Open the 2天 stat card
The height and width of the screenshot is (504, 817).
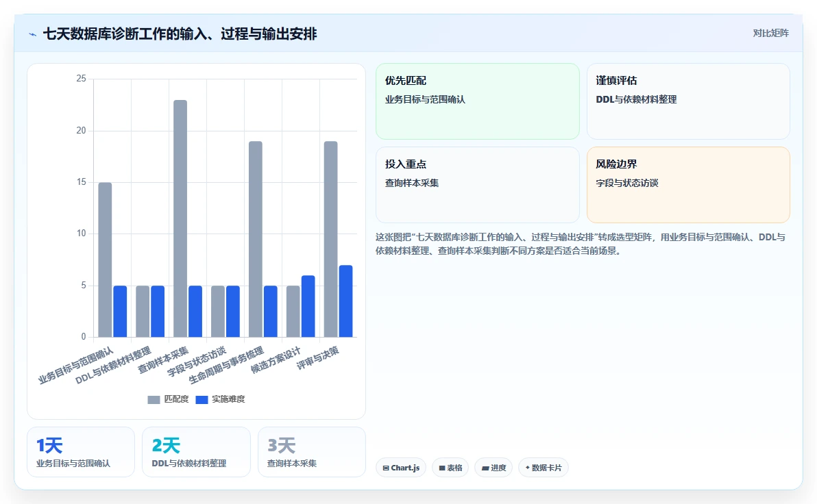197,452
